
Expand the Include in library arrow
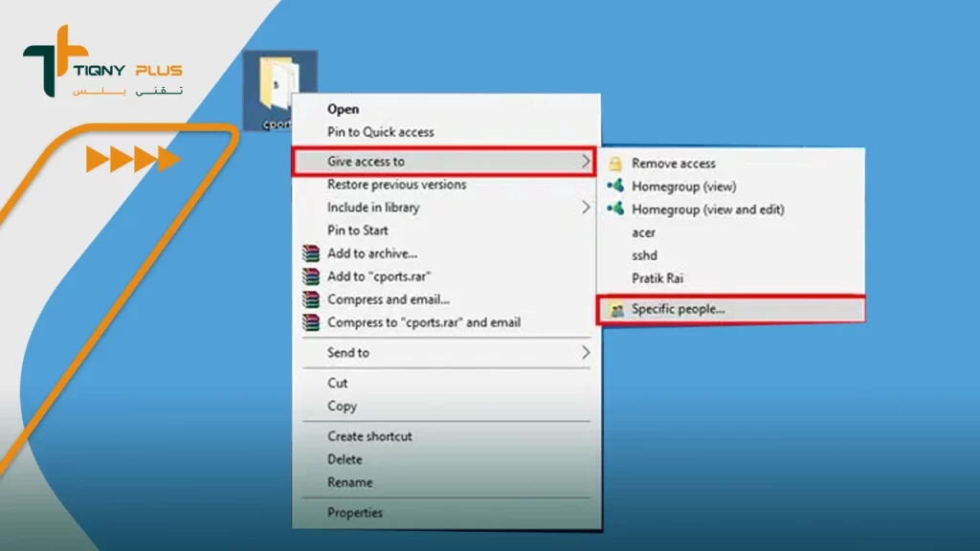[x=585, y=208]
